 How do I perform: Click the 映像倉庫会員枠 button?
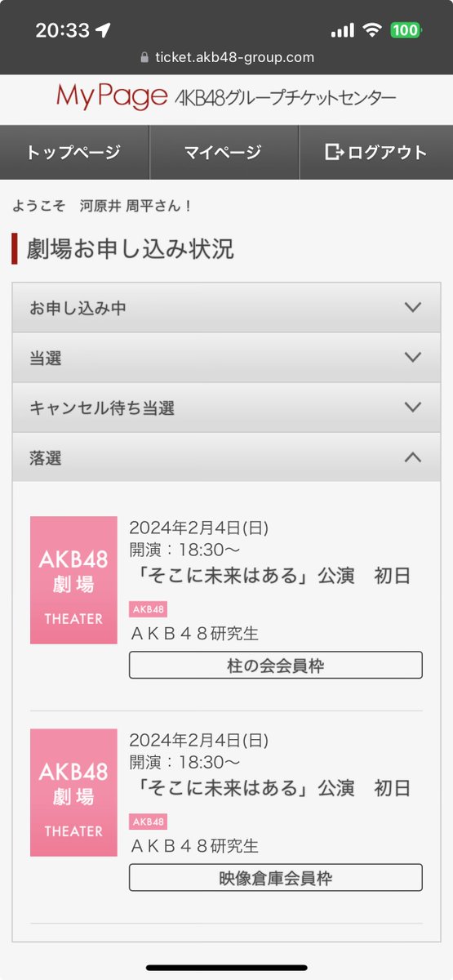276,878
